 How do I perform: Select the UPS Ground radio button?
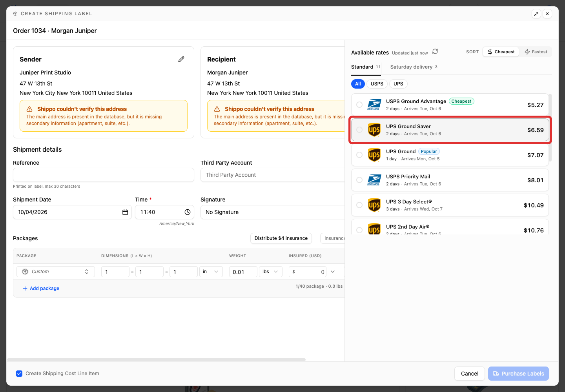click(x=359, y=155)
